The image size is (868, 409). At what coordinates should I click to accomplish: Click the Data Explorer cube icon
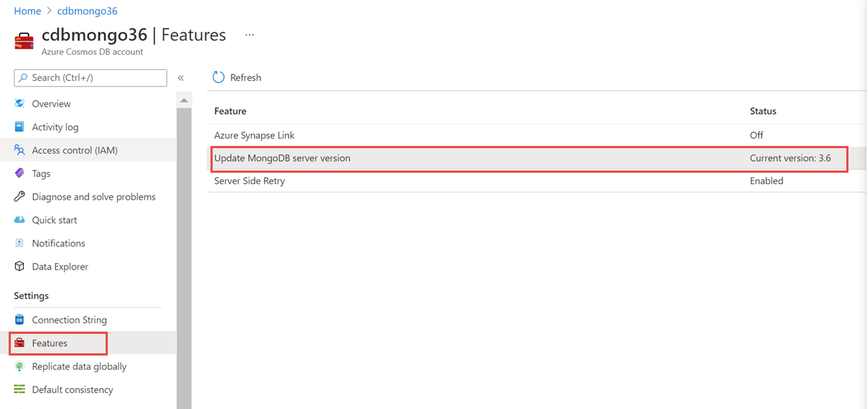point(20,267)
